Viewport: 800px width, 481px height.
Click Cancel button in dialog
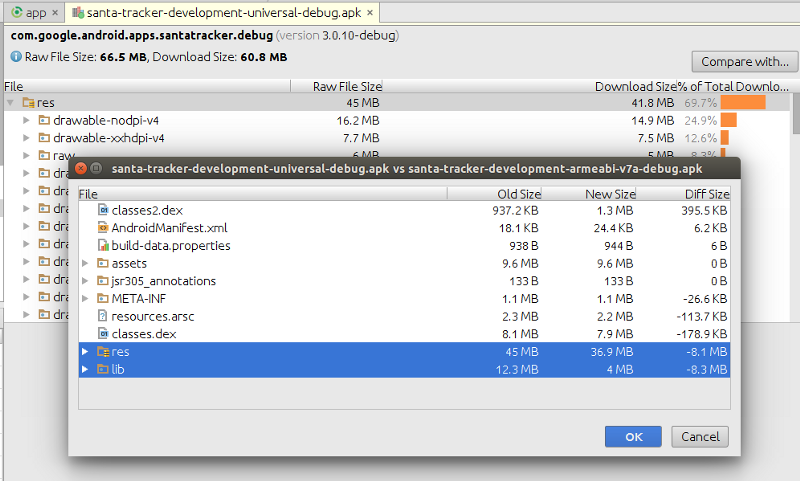point(699,437)
